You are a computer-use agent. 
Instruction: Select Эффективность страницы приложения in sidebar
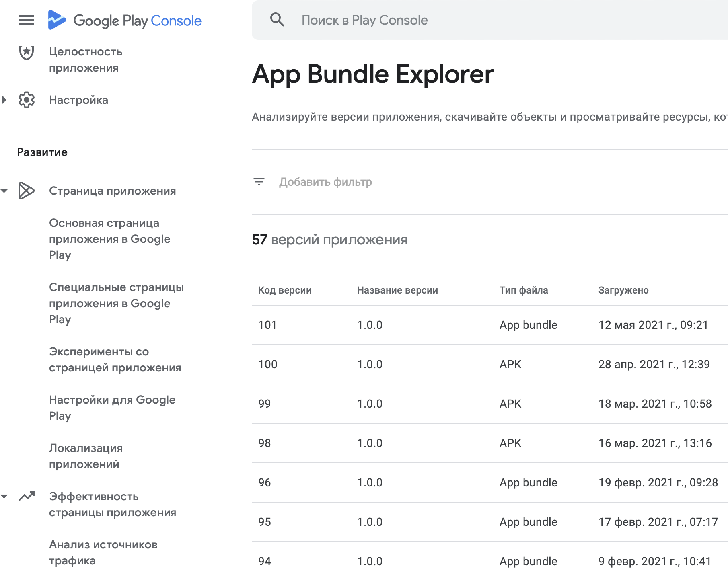[113, 504]
